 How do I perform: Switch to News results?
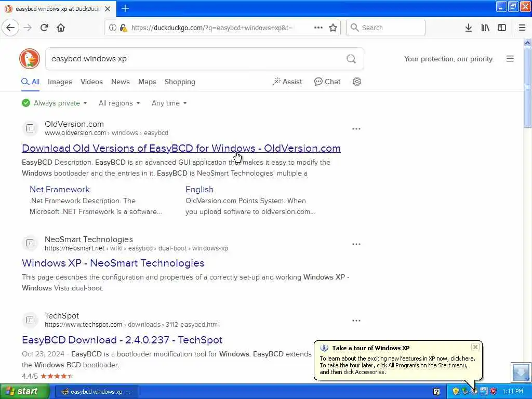(x=121, y=82)
